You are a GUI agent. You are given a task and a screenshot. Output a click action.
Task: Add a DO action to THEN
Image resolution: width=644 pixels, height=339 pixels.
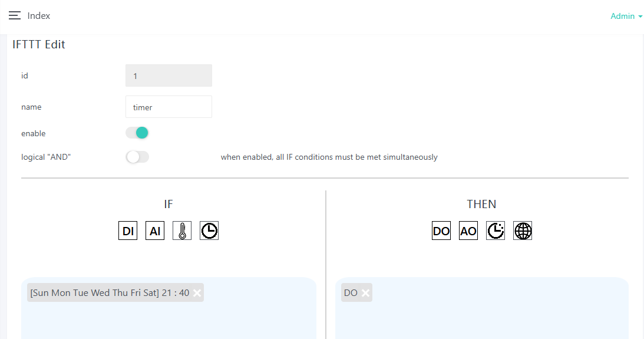[441, 231]
